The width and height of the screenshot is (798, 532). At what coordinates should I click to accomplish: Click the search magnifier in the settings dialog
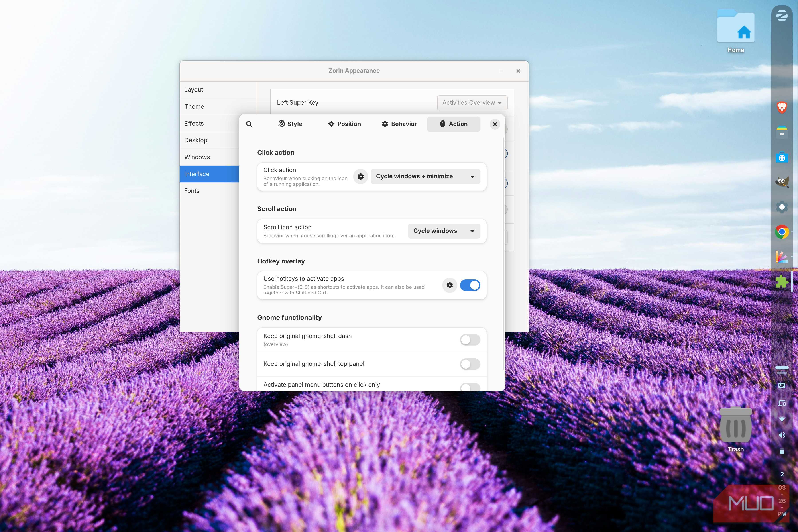[249, 124]
